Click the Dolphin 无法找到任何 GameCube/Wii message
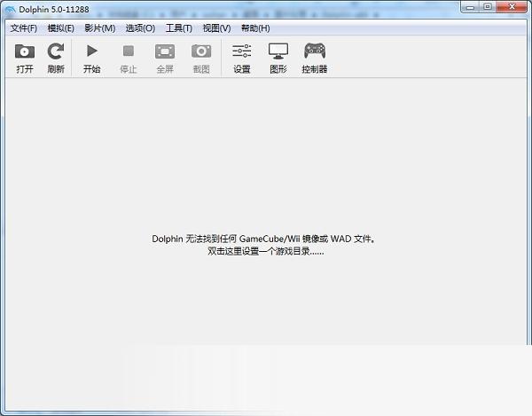 263,239
